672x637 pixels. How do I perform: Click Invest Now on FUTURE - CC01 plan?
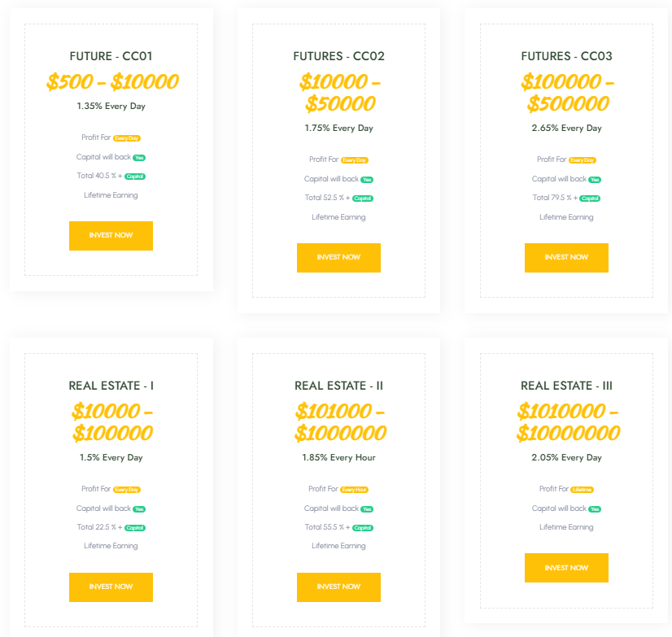click(x=111, y=235)
